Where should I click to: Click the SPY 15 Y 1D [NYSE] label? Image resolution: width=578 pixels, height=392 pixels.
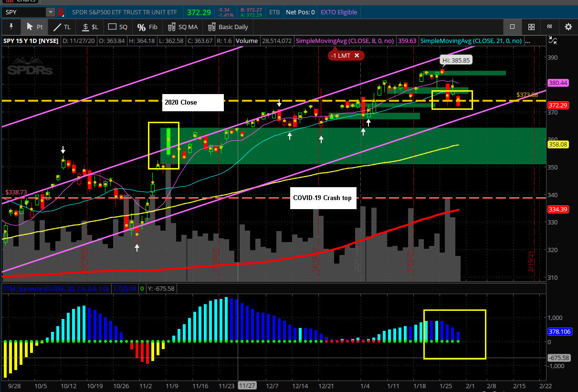(x=31, y=41)
